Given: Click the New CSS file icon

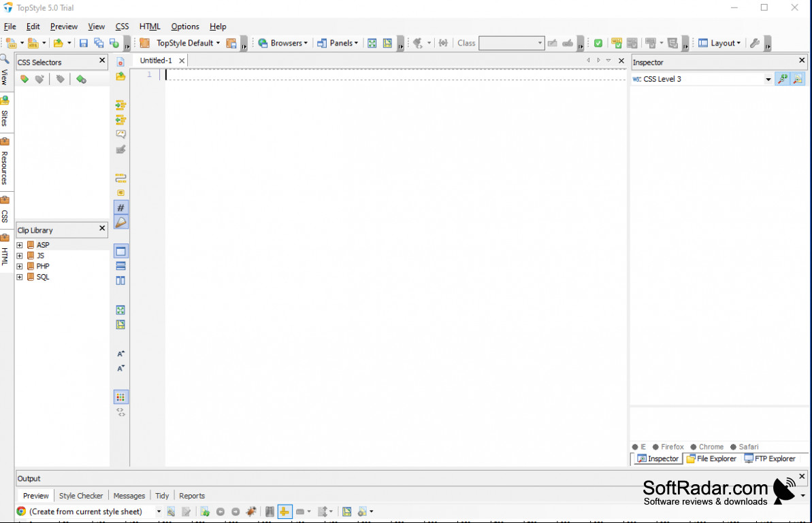Looking at the screenshot, I should (x=11, y=43).
